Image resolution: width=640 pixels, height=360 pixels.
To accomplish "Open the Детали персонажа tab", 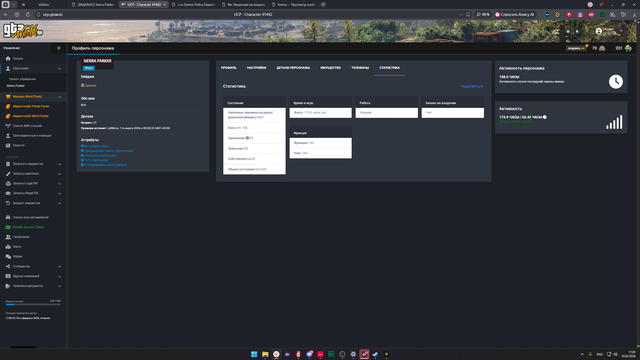I will pyautogui.click(x=293, y=68).
